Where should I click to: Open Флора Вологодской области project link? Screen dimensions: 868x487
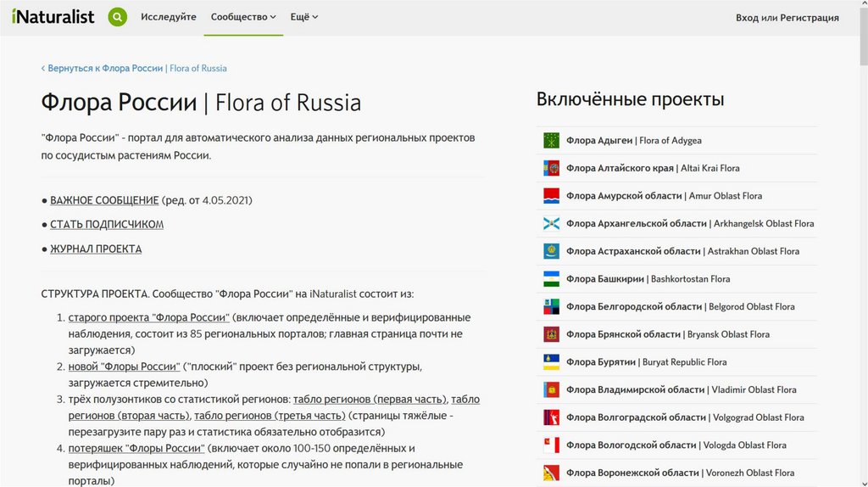click(676, 445)
